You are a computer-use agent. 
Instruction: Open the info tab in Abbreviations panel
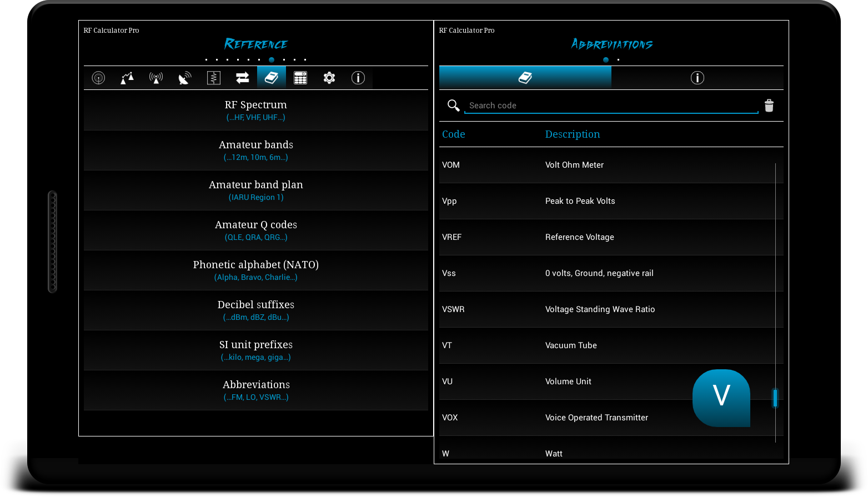click(698, 78)
